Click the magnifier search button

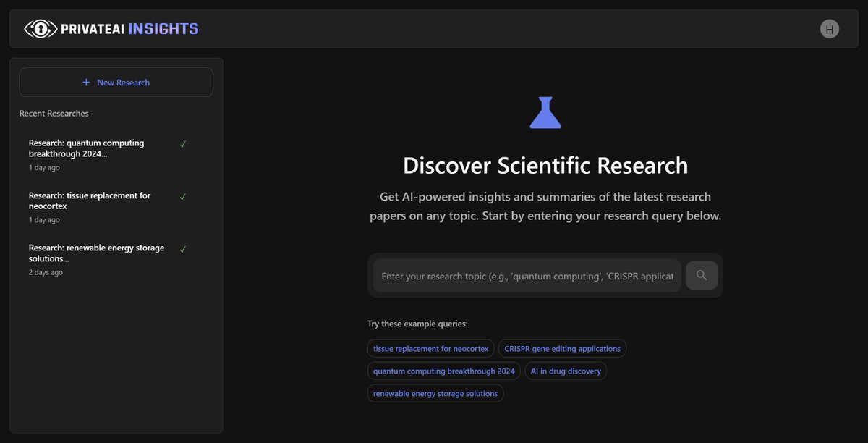(702, 275)
